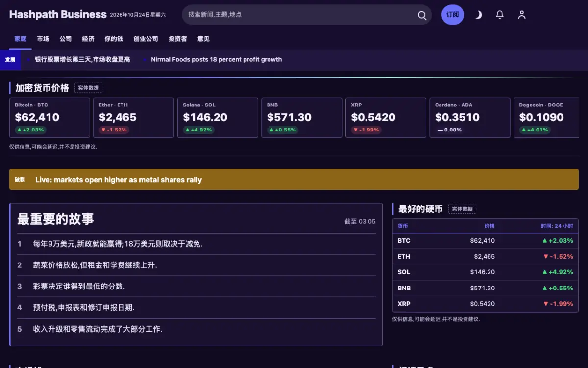Open the Bitcoin BTC price card
The image size is (588, 368).
pos(49,118)
